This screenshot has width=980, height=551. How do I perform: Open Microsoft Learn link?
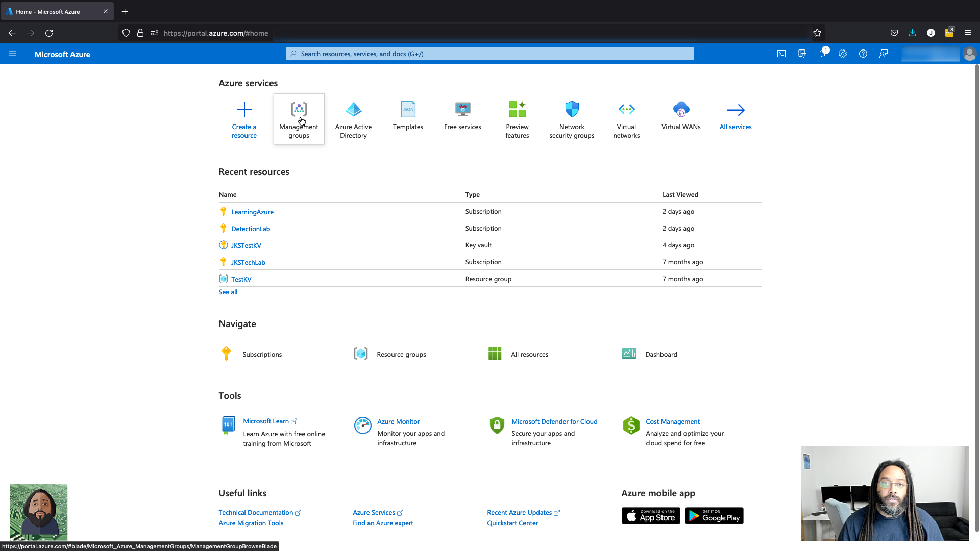269,421
